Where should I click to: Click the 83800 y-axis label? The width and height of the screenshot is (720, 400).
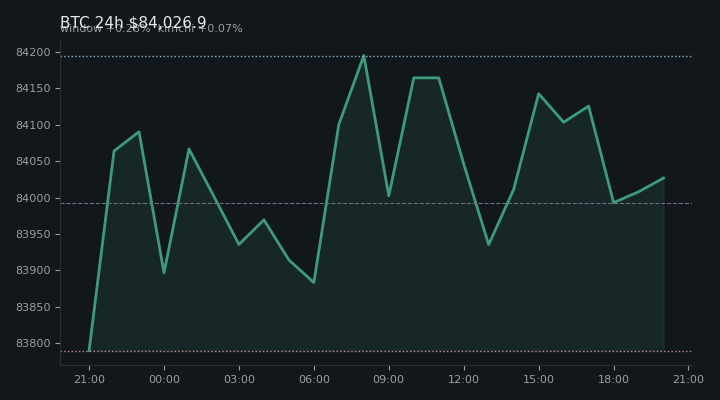pyautogui.click(x=33, y=344)
